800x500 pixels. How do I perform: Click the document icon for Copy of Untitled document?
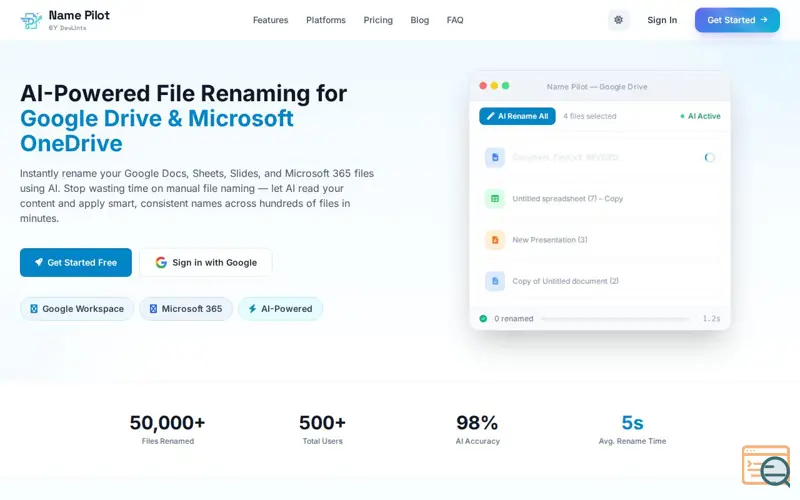click(495, 281)
